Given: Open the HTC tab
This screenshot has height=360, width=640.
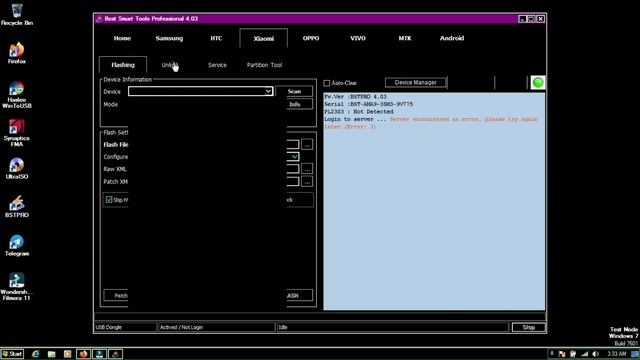Looking at the screenshot, I should click(x=216, y=38).
